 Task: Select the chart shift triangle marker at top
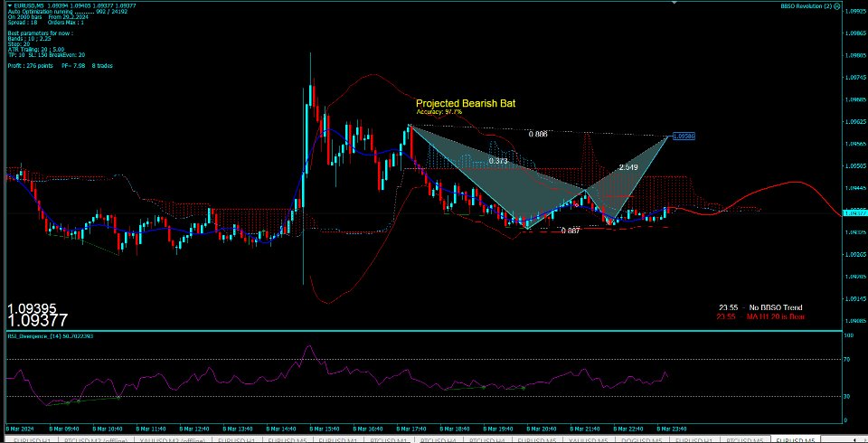[674, 2]
